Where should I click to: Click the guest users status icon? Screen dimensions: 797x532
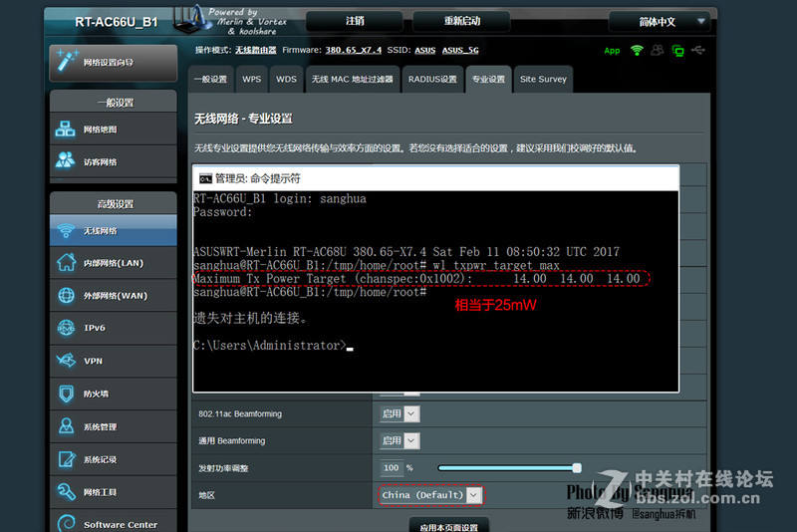pyautogui.click(x=658, y=50)
